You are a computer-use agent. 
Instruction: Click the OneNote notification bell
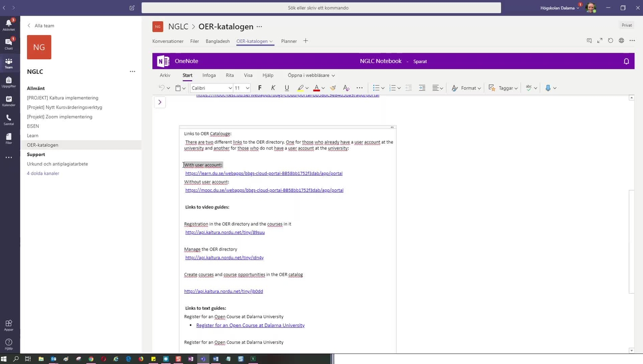click(626, 61)
